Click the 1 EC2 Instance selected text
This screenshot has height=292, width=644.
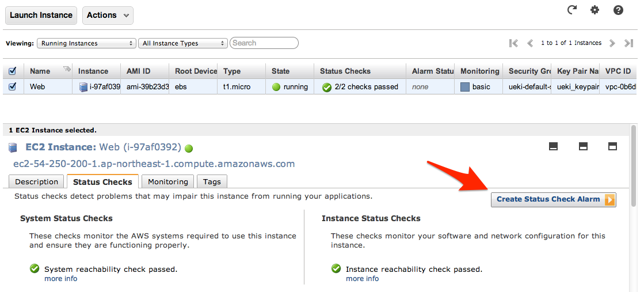pos(52,130)
